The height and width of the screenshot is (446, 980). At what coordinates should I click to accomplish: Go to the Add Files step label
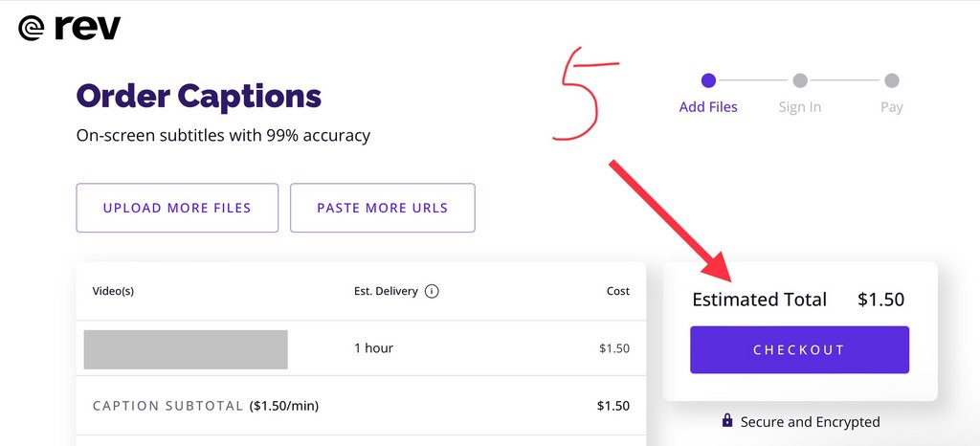click(708, 107)
